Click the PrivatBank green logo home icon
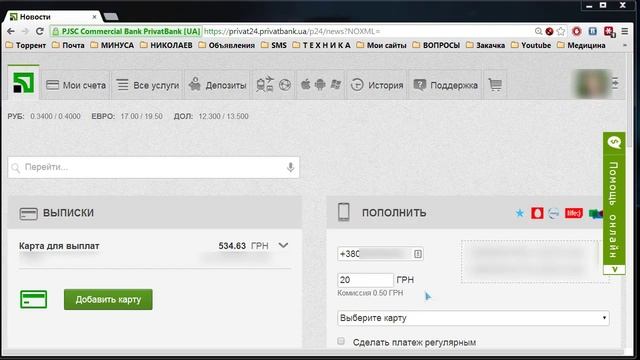 [23, 83]
